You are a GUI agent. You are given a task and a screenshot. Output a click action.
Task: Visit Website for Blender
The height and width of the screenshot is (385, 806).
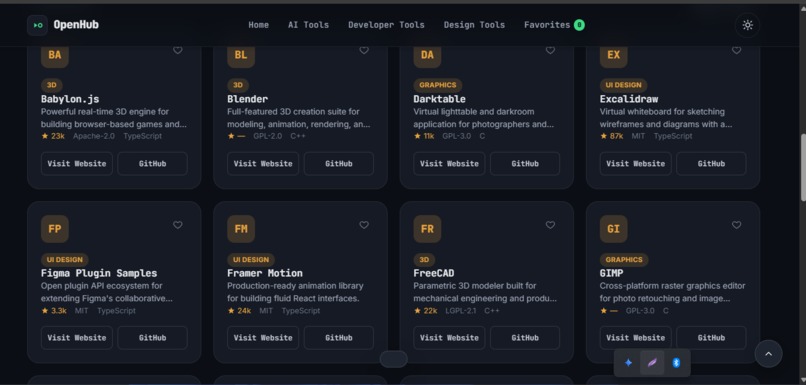(263, 163)
